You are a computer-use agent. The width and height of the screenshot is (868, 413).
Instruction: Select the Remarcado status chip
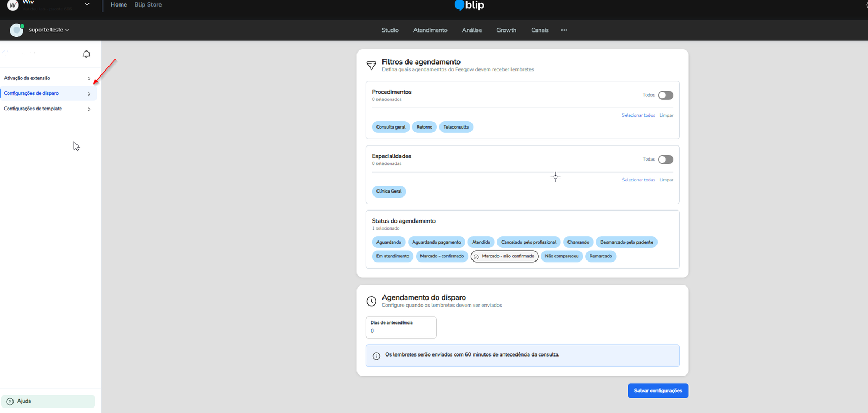pos(601,256)
